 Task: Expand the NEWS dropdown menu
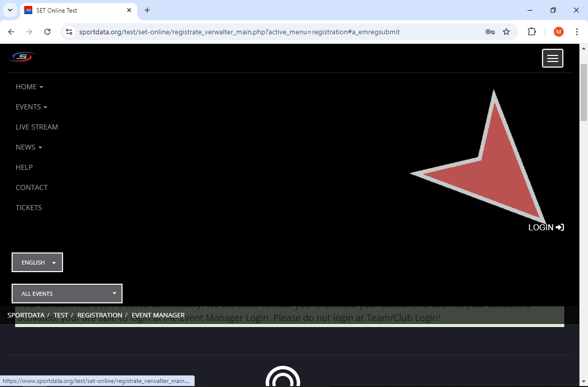29,147
